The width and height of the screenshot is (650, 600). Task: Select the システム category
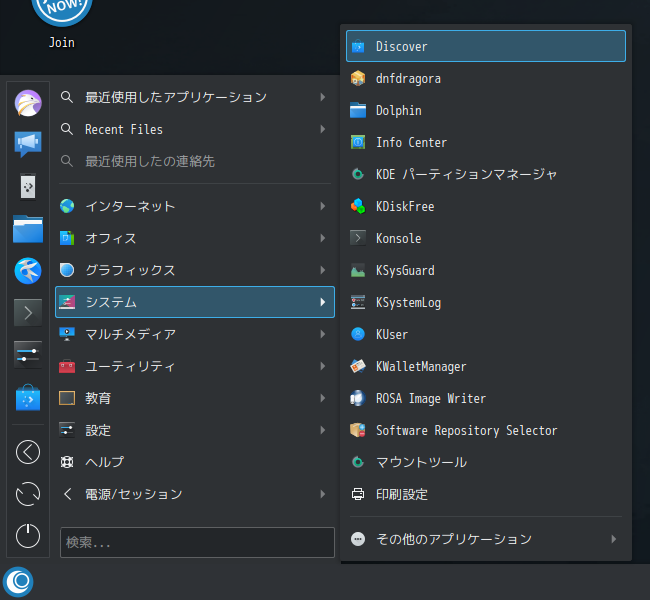pos(195,302)
